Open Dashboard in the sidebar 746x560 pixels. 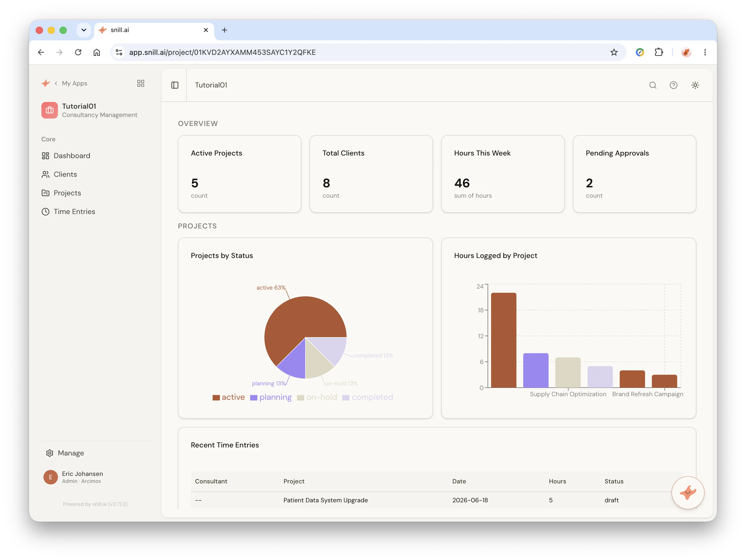coord(66,156)
